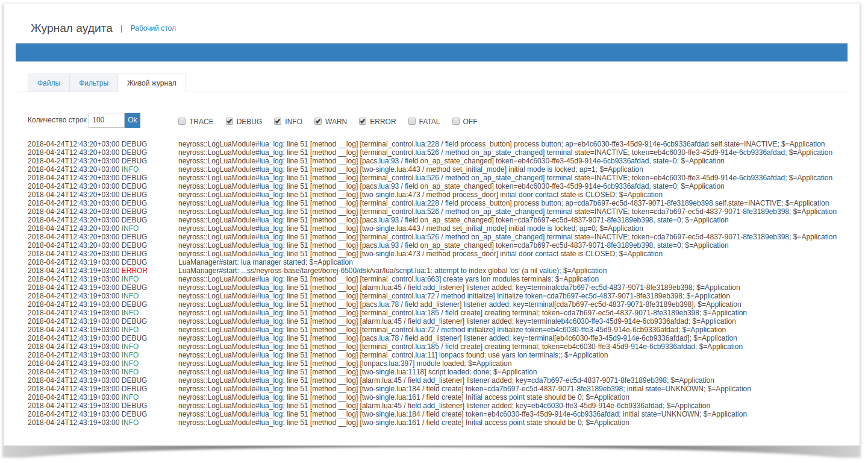Select the 'lua manager started' log message
868x463 pixels.
(265, 263)
